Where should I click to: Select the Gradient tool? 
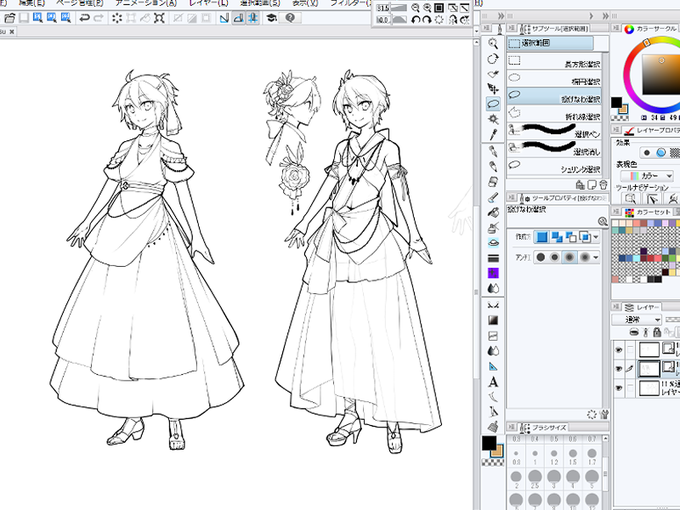tap(493, 320)
